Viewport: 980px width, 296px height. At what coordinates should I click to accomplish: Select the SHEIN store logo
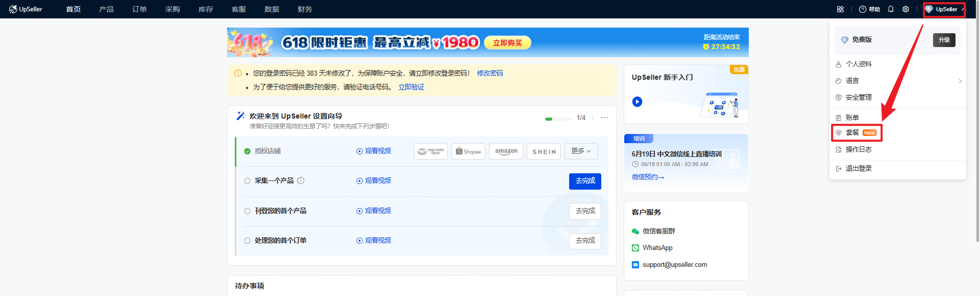[544, 151]
